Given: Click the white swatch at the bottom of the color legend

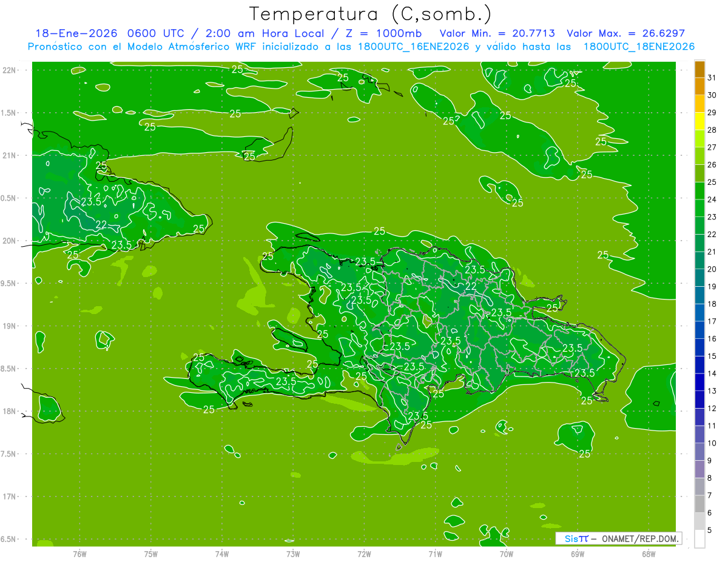Looking at the screenshot, I should tap(700, 538).
